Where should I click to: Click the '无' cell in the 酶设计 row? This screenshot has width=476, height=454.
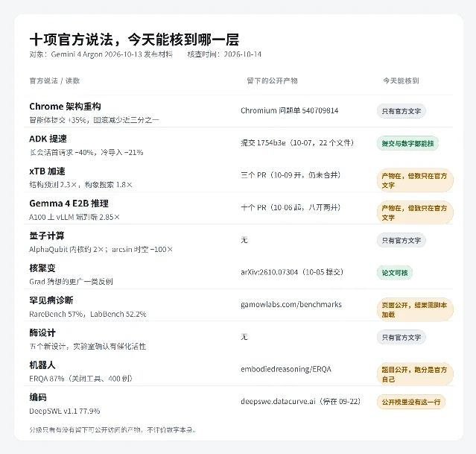[244, 337]
